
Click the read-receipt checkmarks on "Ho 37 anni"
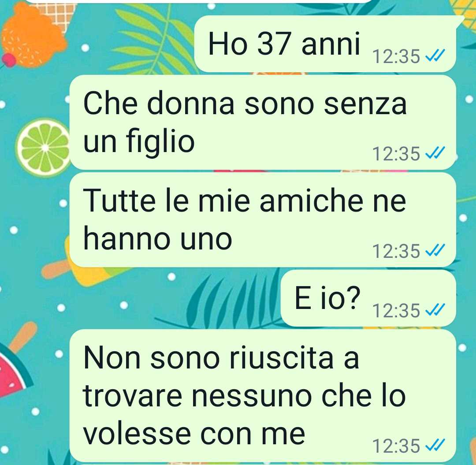point(435,56)
